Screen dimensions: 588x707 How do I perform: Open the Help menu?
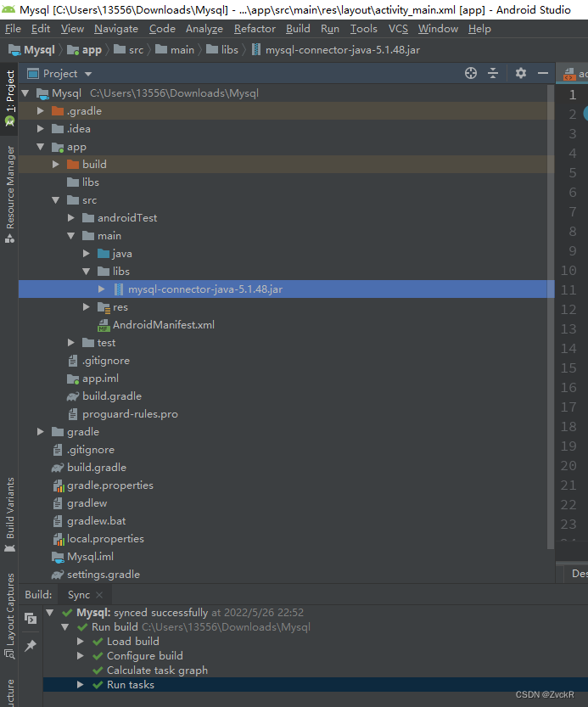tap(479, 29)
